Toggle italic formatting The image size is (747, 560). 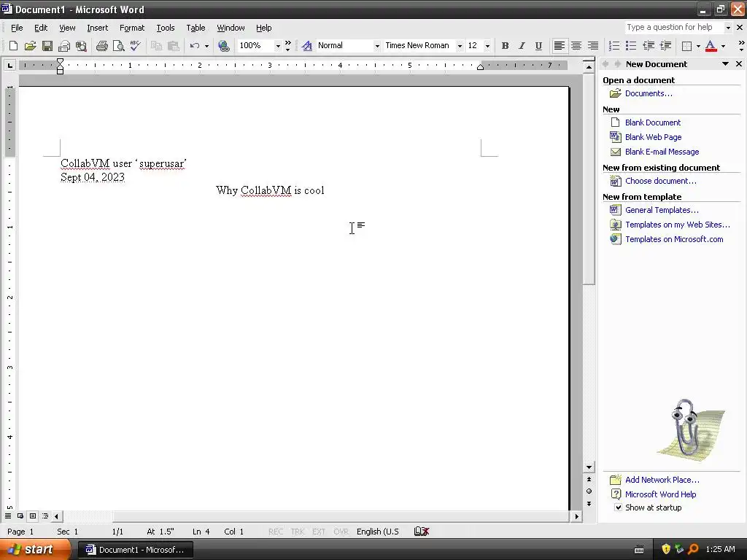[522, 46]
